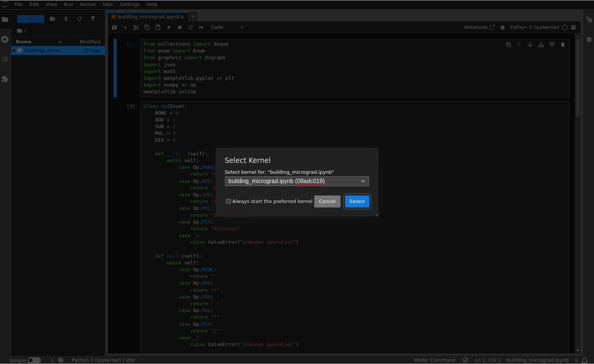Open the cell type Code dropdown
This screenshot has height=364, width=594.
tap(227, 27)
